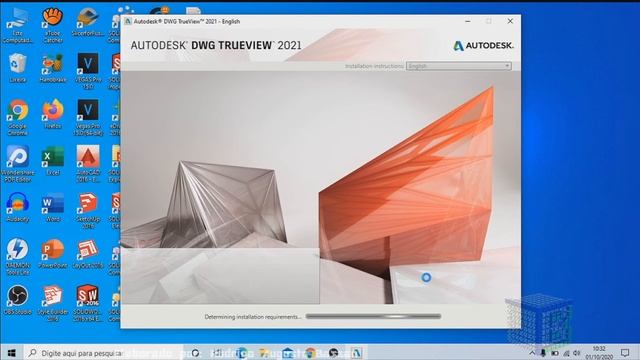Screen dimensions: 640x360
Task: Open Audacity desktop shortcut
Action: [x=18, y=207]
